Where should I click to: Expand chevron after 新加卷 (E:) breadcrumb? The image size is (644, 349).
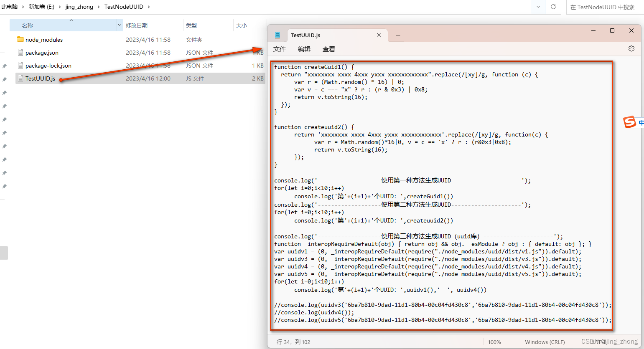pyautogui.click(x=60, y=7)
